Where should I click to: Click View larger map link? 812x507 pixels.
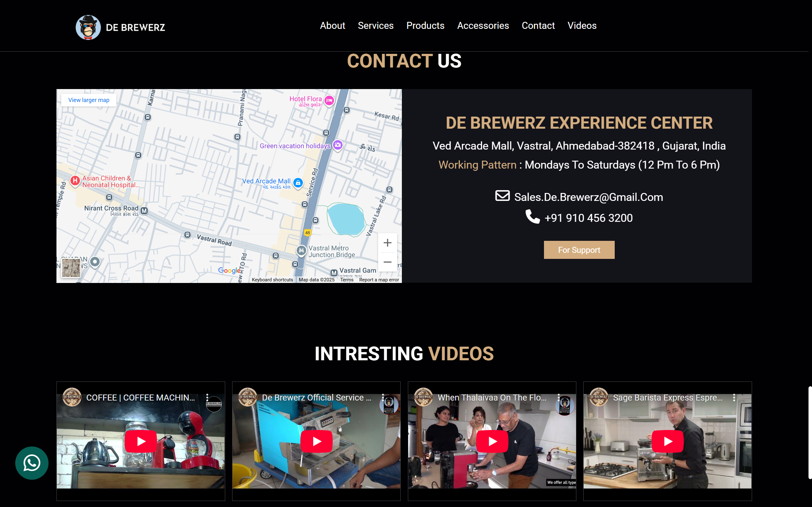pos(88,100)
